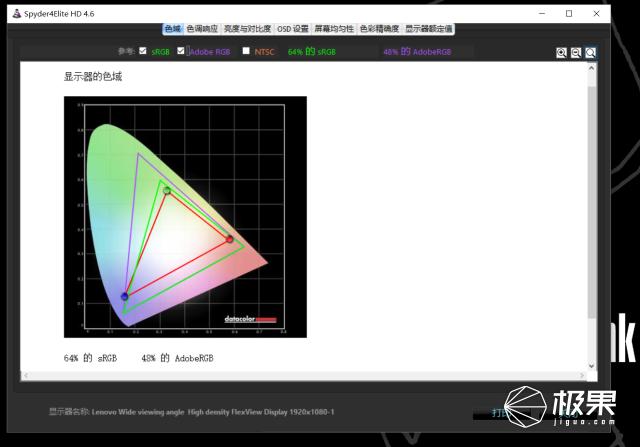640x447 pixels.
Task: Click the zoom out magnifier icon
Action: coord(576,53)
